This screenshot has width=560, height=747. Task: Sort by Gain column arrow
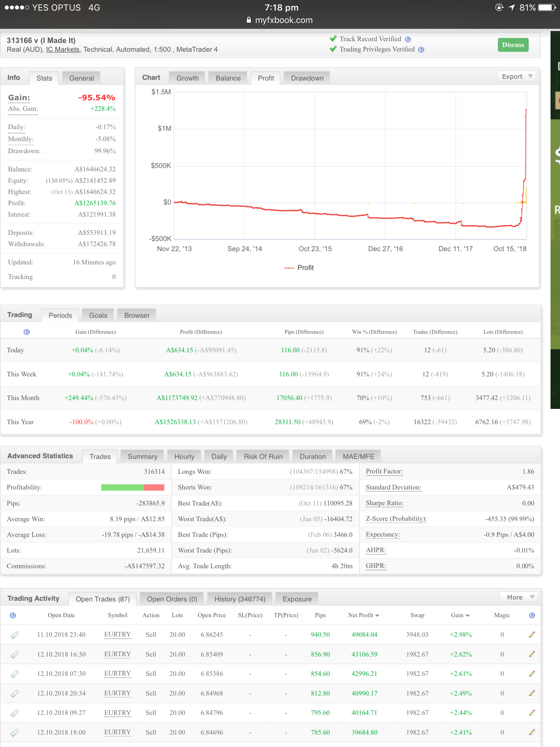click(x=467, y=616)
